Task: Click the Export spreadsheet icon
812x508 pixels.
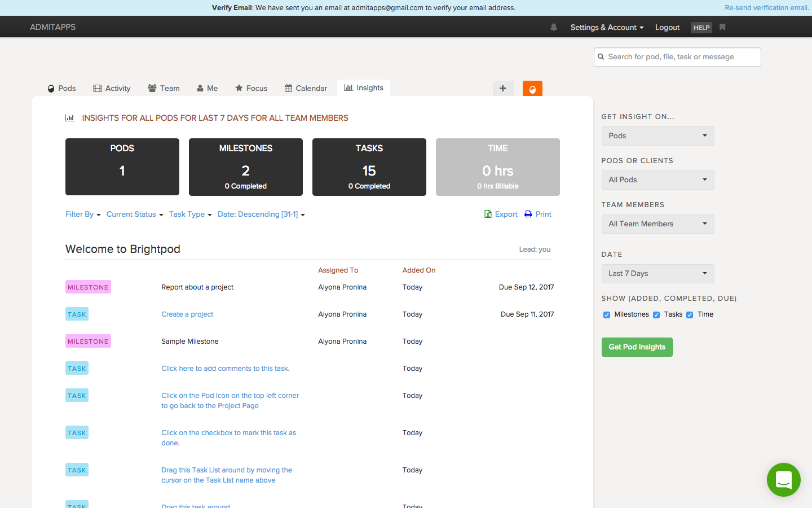Action: [488, 214]
